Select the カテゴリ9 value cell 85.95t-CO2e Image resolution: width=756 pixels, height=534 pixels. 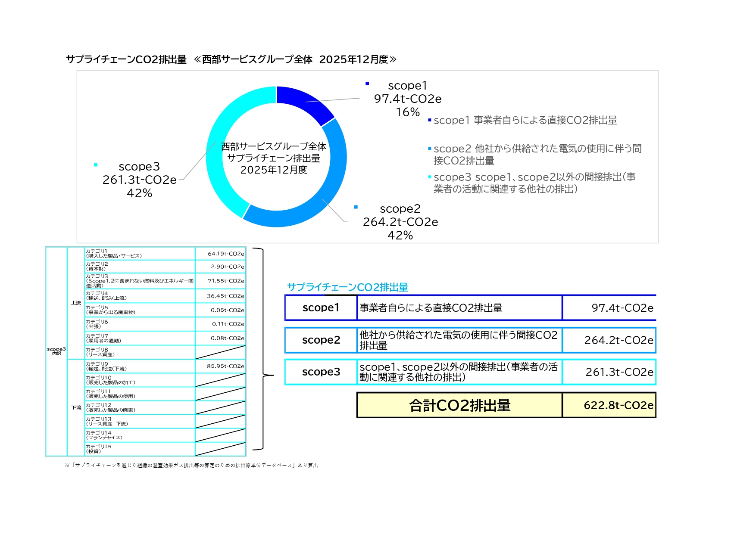point(220,366)
